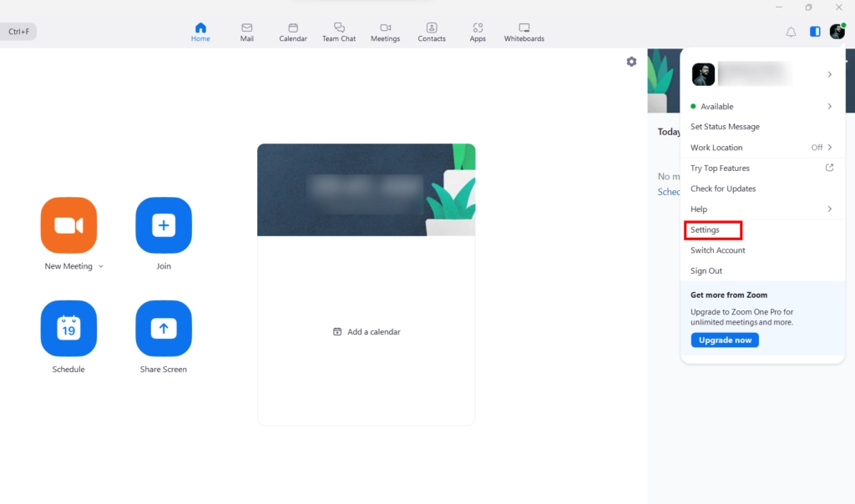Expand the Help submenu

pyautogui.click(x=829, y=209)
